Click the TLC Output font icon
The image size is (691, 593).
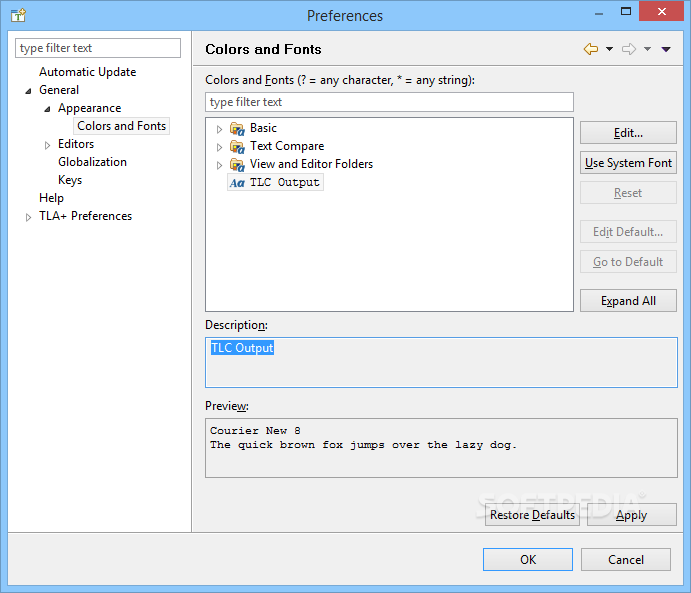[x=237, y=183]
